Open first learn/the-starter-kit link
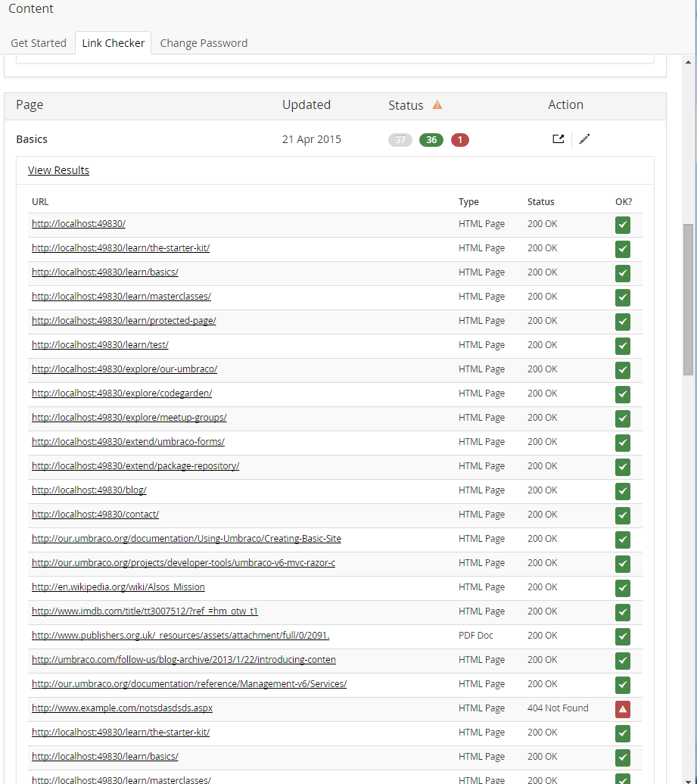Viewport: 697px width, 784px height. point(120,247)
